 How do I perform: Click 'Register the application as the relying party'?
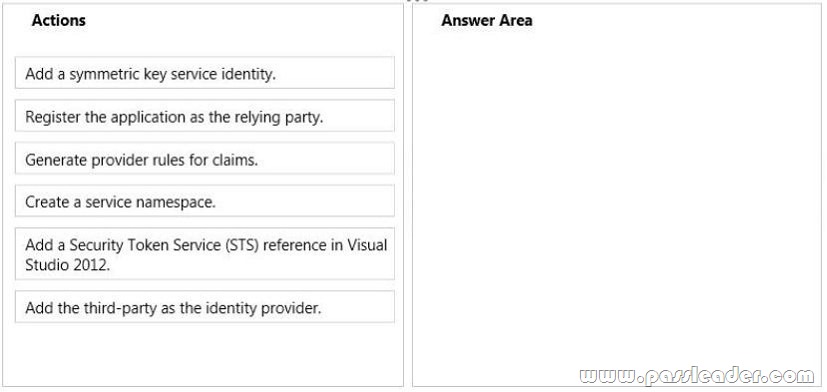pyautogui.click(x=205, y=116)
